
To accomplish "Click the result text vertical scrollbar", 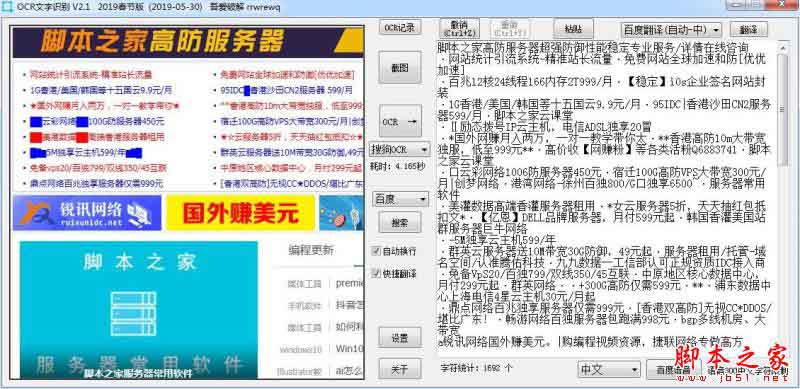I will [x=782, y=197].
